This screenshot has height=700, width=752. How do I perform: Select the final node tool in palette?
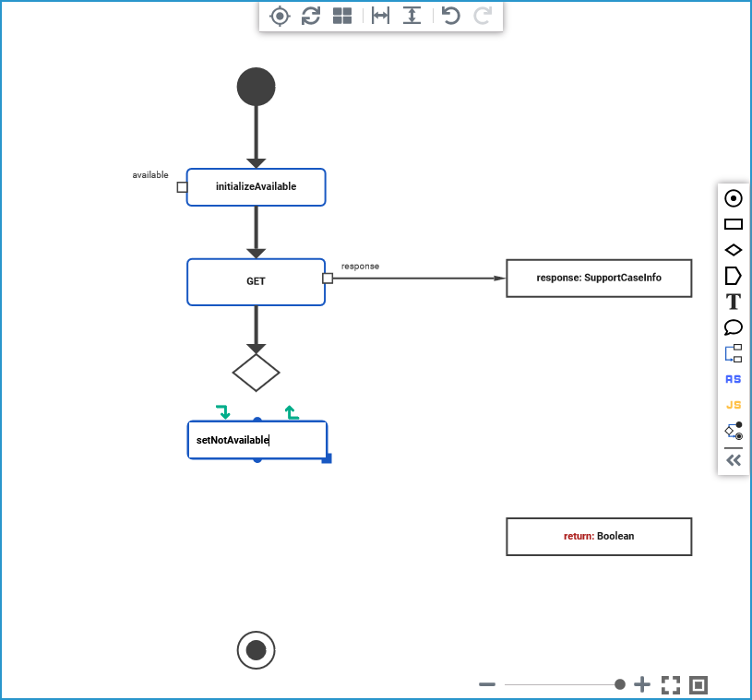[x=733, y=198]
